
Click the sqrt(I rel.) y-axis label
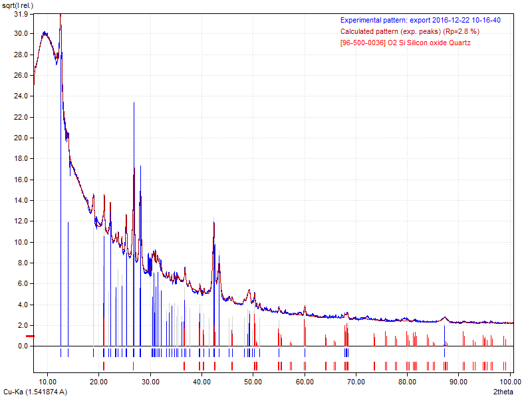pyautogui.click(x=18, y=5)
